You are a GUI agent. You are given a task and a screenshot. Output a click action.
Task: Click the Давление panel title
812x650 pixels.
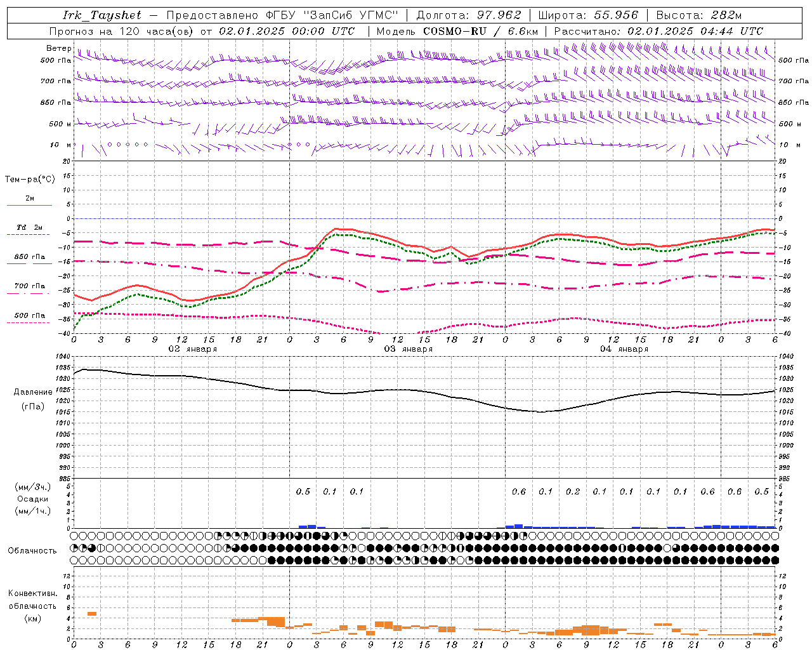coord(33,392)
